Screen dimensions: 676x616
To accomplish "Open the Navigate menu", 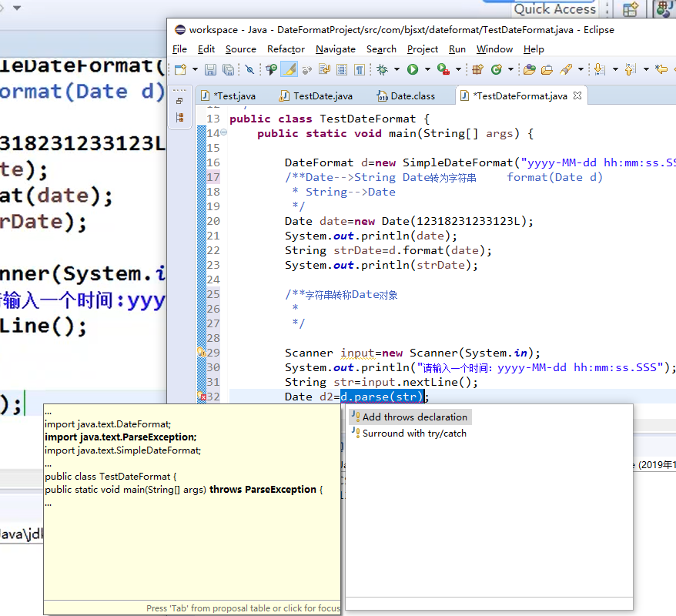I will [336, 49].
